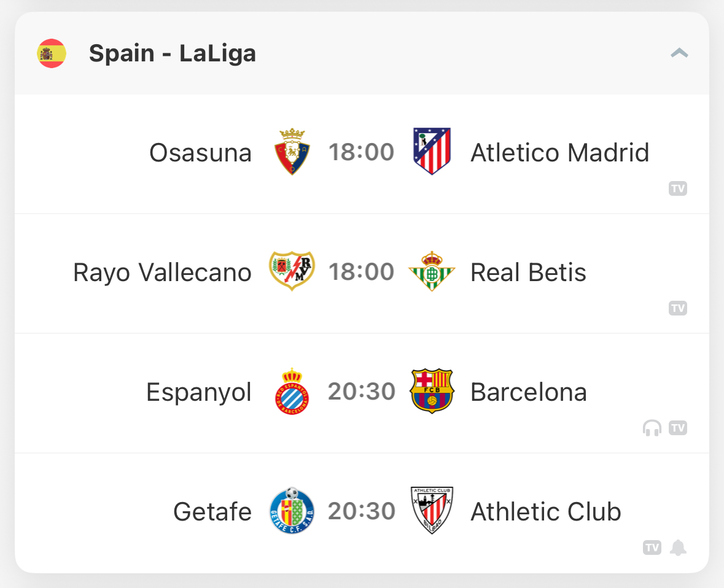Show TV listings for Espanyol vs Barcelona
Image resolution: width=724 pixels, height=588 pixels.
(x=678, y=428)
